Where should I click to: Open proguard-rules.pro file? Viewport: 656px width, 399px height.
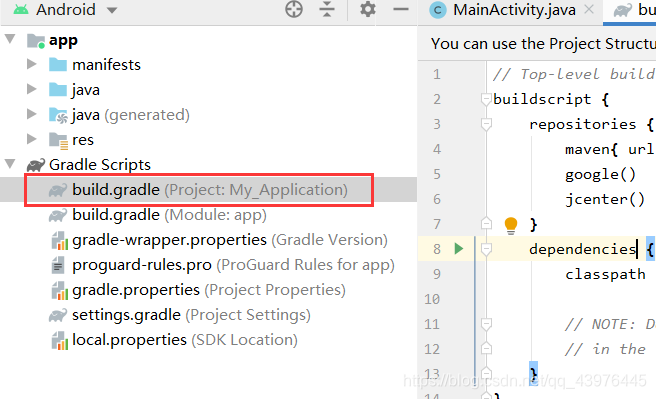(233, 265)
